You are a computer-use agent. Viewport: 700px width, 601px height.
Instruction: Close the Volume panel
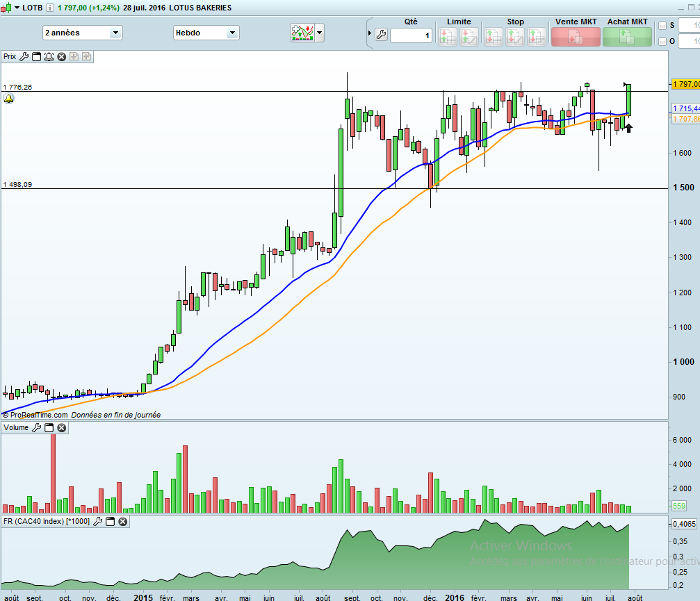pyautogui.click(x=62, y=428)
